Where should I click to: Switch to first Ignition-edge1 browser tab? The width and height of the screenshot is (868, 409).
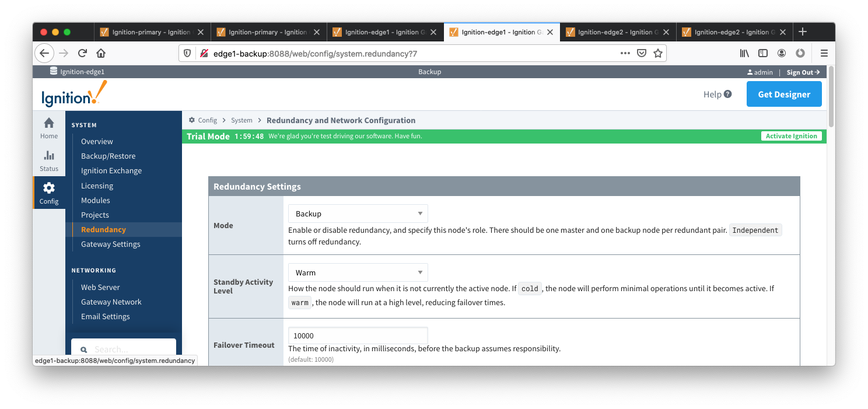tap(385, 32)
